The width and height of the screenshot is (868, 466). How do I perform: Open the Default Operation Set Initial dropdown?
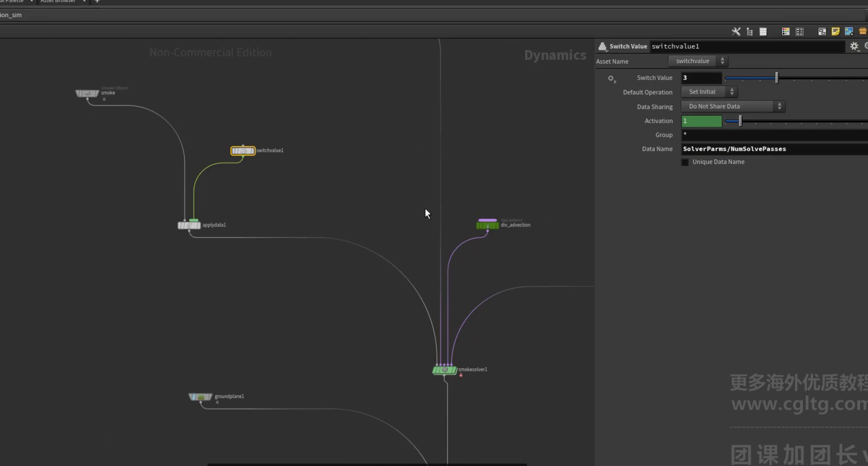(709, 92)
